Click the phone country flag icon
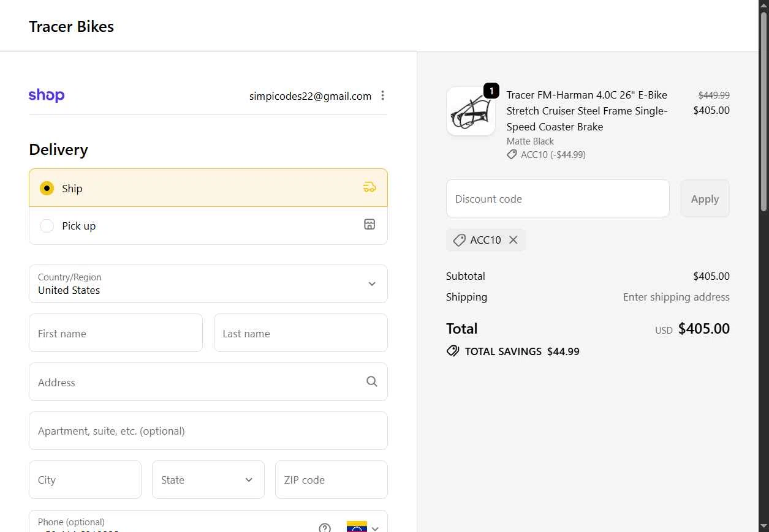This screenshot has height=532, width=769. pos(357,526)
